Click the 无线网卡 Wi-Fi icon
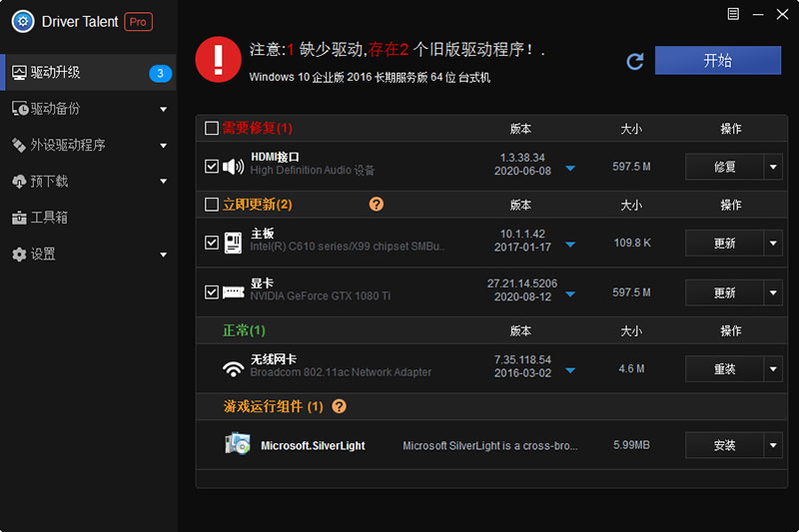The height and width of the screenshot is (532, 799). point(233,368)
